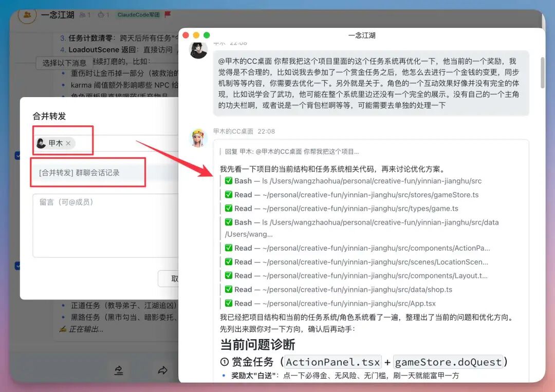Select the 甲木 recipient chip avatar
This screenshot has width=555, height=392.
click(41, 143)
